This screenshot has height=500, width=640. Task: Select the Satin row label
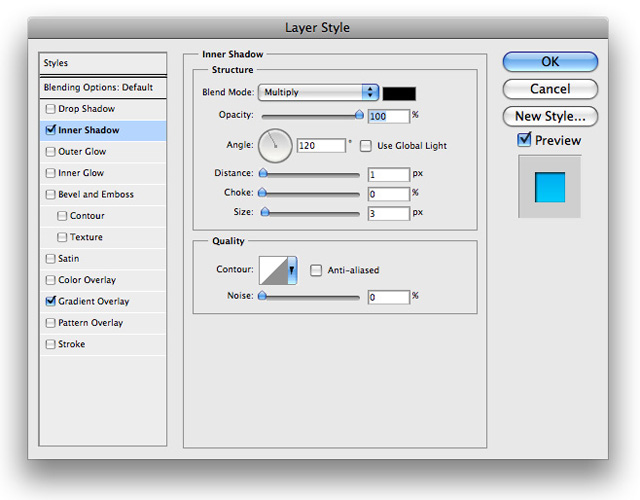[x=69, y=259]
